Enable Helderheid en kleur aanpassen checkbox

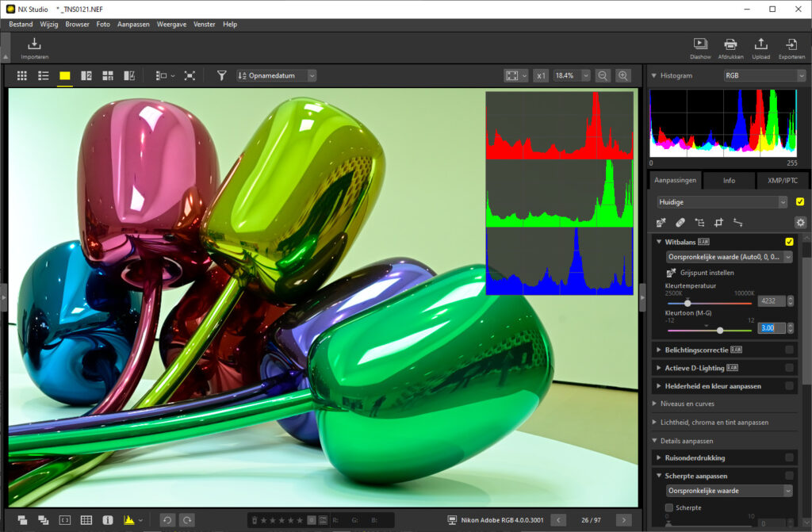[789, 386]
